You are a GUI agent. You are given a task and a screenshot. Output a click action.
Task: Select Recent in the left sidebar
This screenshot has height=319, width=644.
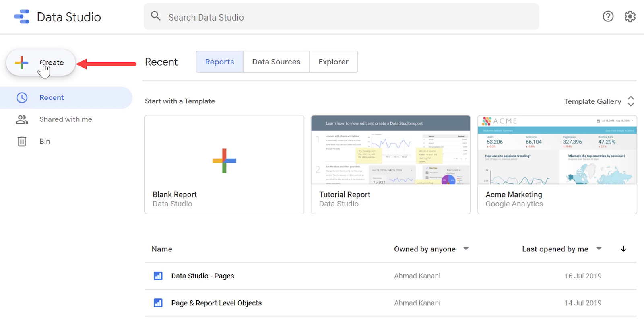click(x=66, y=97)
